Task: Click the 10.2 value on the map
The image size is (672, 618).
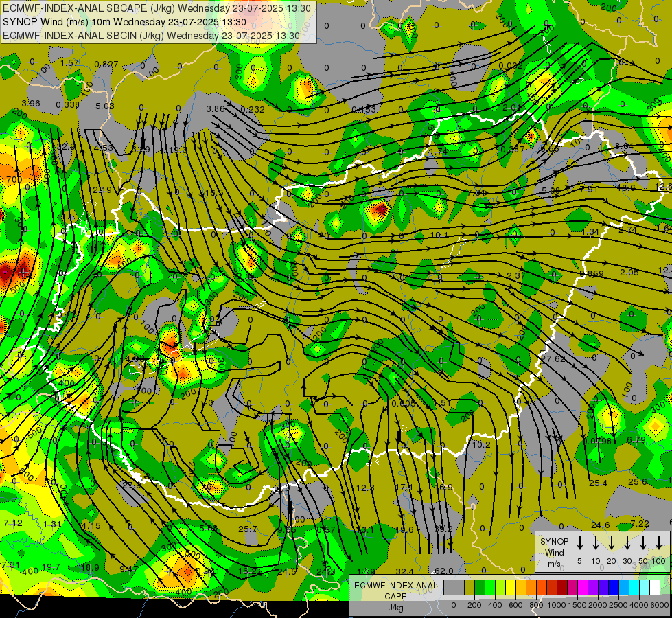Action: pos(481,445)
